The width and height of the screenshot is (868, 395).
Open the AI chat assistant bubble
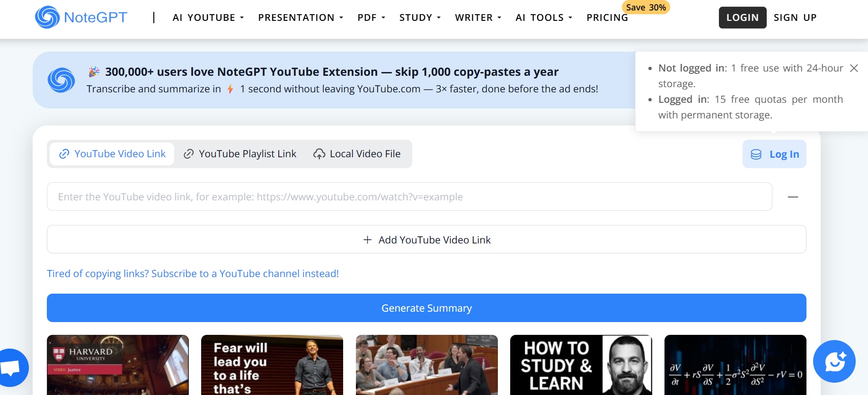pyautogui.click(x=834, y=361)
